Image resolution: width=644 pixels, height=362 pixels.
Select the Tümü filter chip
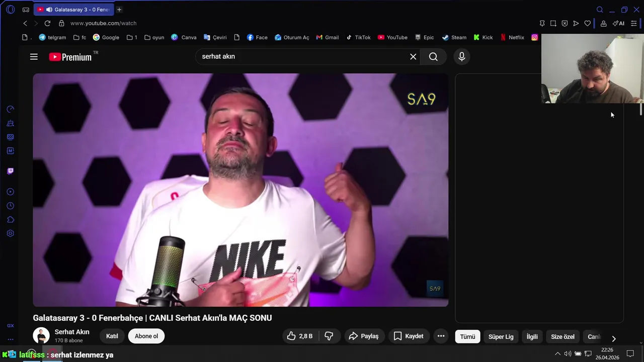click(x=467, y=337)
